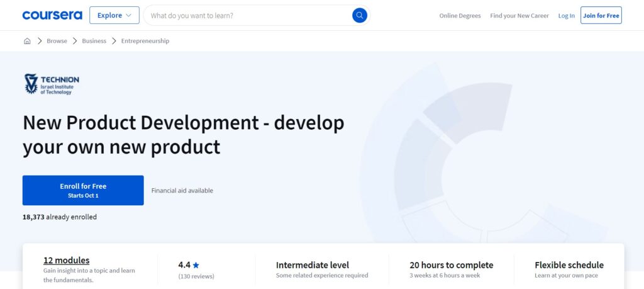Select the Entrepreneurship breadcrumb
The width and height of the screenshot is (644, 289).
[145, 41]
